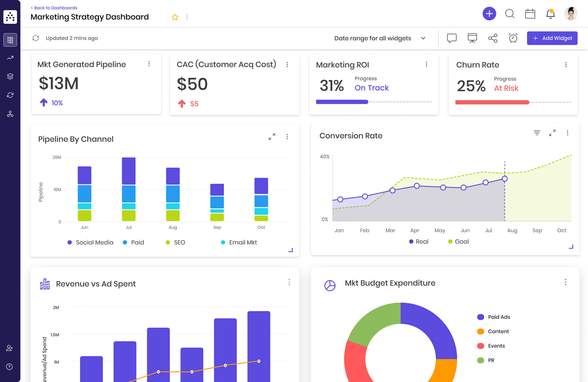Screen dimensions: 588x382
Task: Share the dashboard via the share icon
Action: [492, 38]
